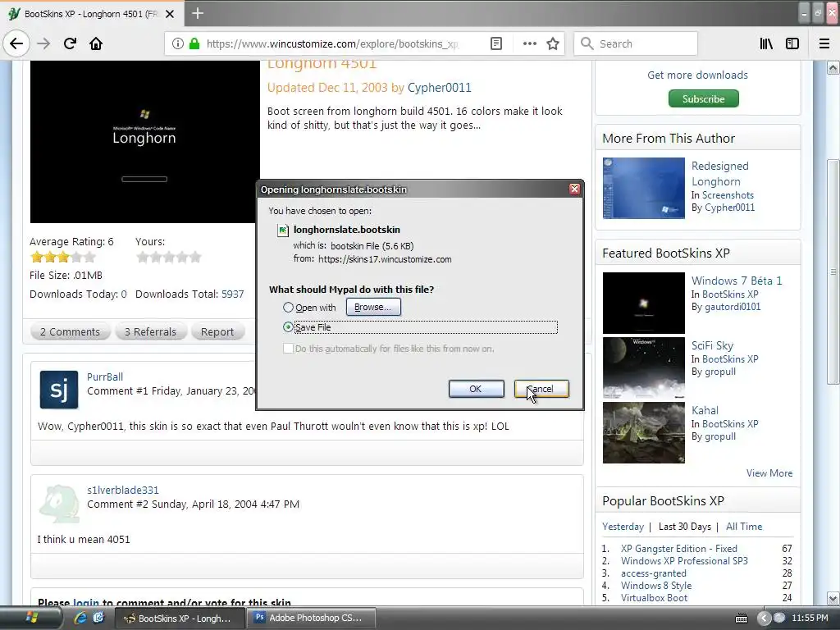Image resolution: width=840 pixels, height=630 pixels.
Task: Select the Open with radio button
Action: pos(288,308)
